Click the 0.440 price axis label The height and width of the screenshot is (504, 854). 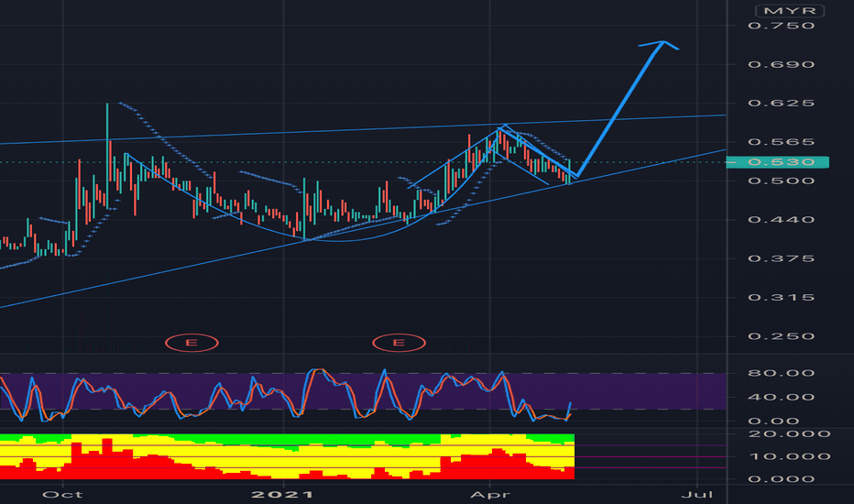pyautogui.click(x=781, y=220)
